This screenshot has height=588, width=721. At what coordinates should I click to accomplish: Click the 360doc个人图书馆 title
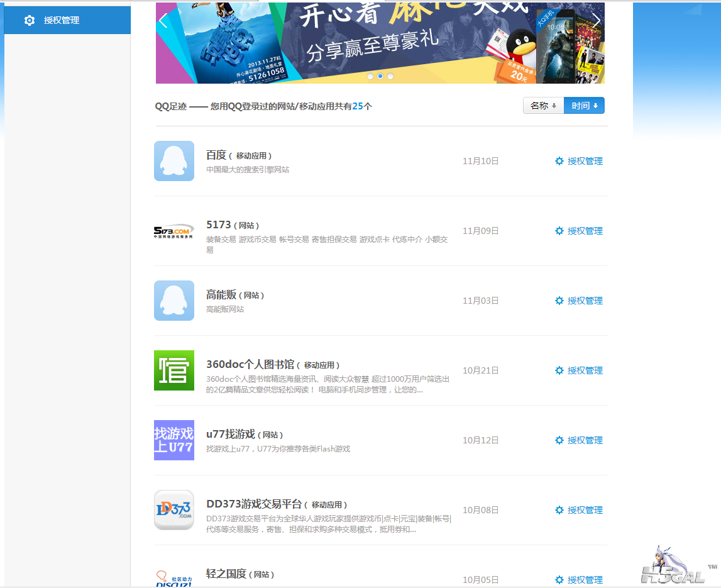[x=250, y=364]
